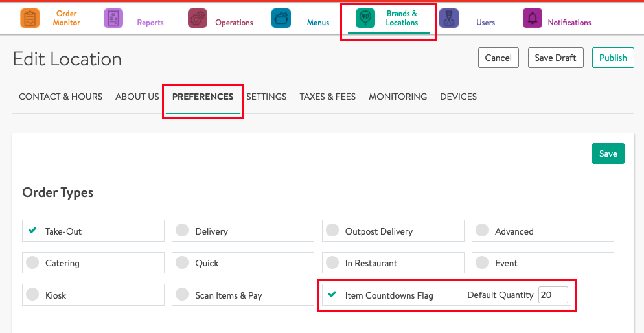This screenshot has width=644, height=333.
Task: Click the Notifications bell icon
Action: point(533,19)
